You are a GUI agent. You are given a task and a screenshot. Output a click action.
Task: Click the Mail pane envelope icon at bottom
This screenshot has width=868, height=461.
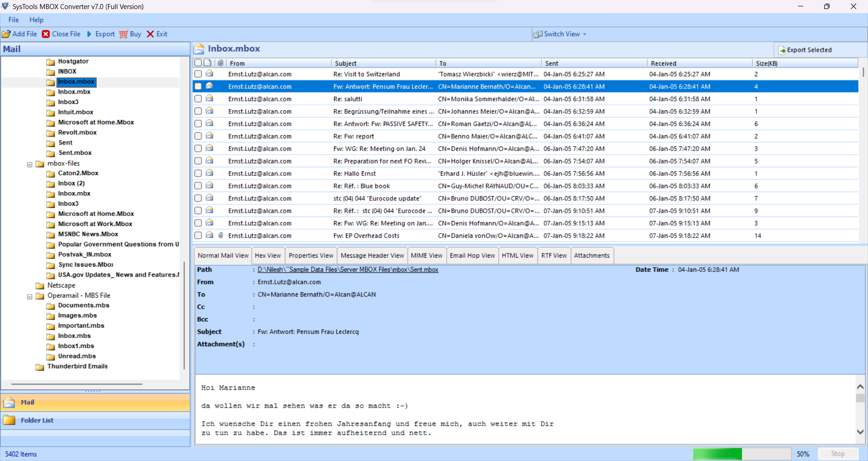tap(9, 402)
